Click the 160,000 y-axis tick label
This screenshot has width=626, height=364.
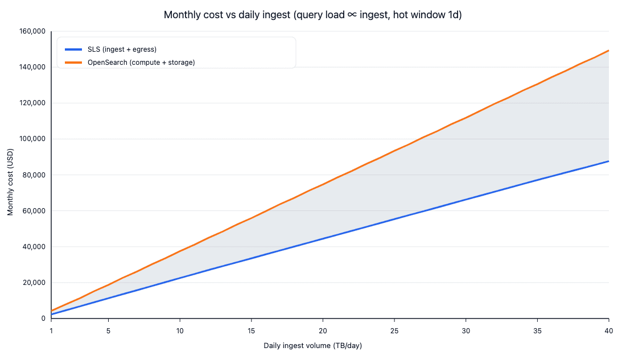click(x=32, y=31)
